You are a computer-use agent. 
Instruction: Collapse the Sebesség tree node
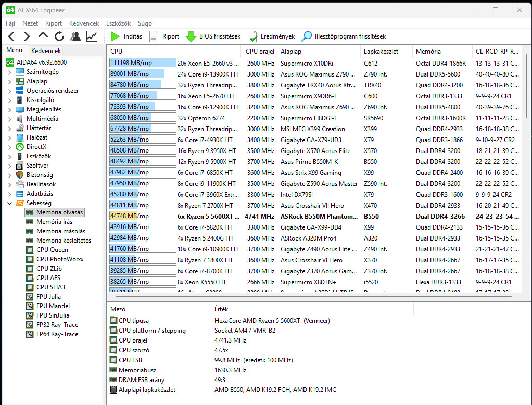[9, 203]
